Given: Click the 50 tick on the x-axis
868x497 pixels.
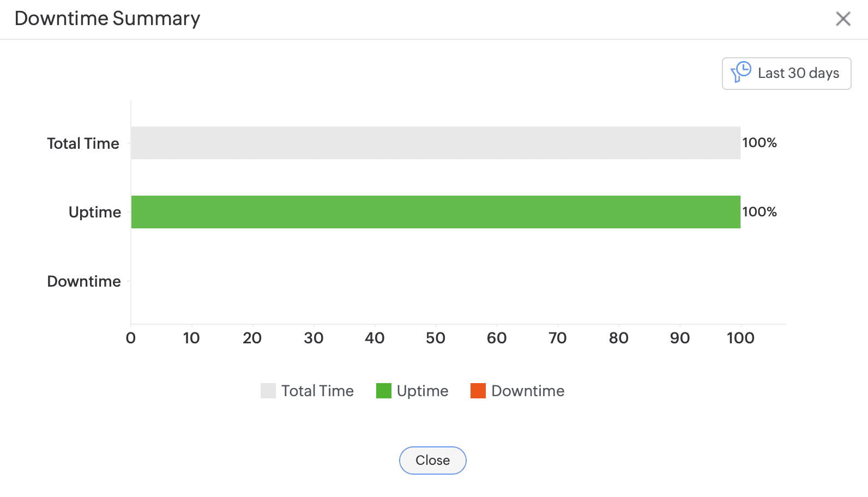Looking at the screenshot, I should [436, 338].
